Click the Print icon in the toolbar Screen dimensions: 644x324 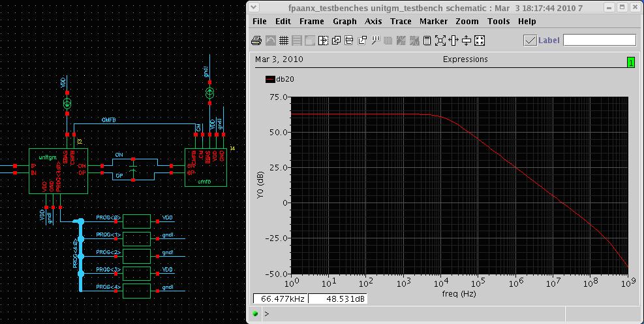[x=257, y=40]
